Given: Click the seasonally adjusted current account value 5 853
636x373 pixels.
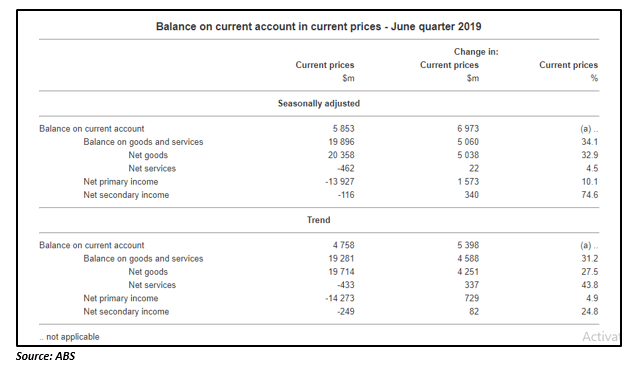Looking at the screenshot, I should (x=343, y=129).
